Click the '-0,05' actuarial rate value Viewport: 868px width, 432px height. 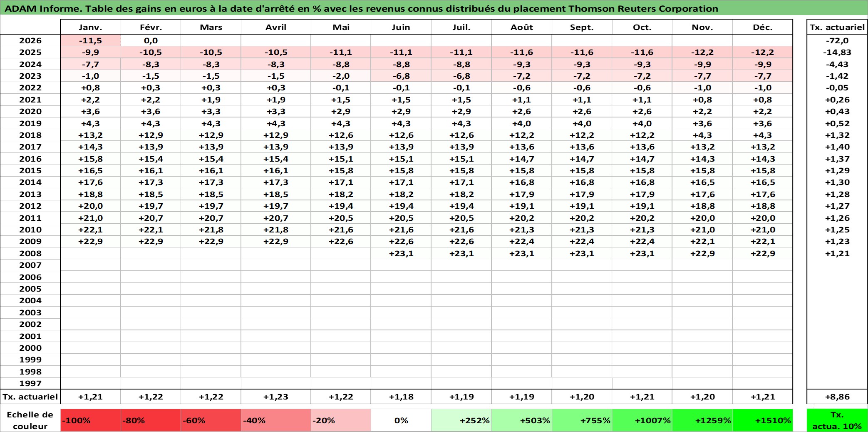(x=837, y=87)
